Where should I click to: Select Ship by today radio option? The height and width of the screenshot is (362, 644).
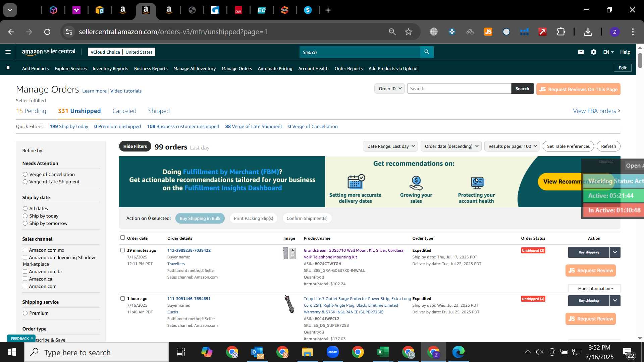coord(25,216)
